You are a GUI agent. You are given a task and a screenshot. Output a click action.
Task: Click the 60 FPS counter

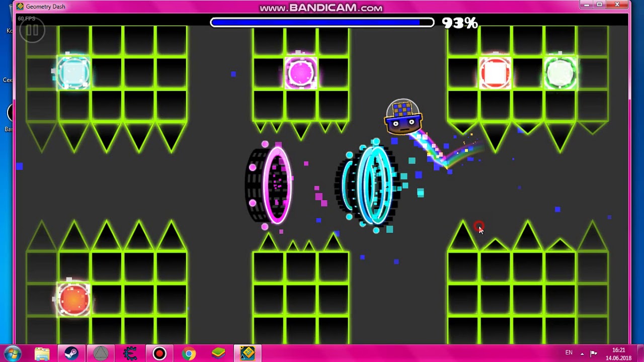(x=27, y=19)
